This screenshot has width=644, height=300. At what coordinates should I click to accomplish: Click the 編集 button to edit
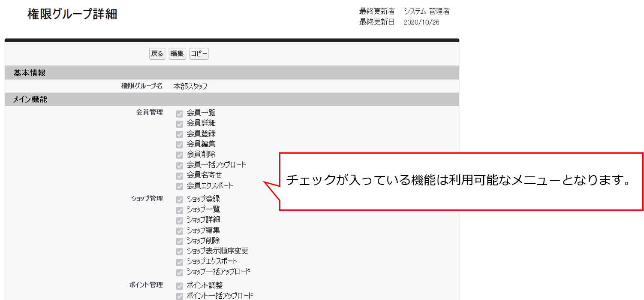pyautogui.click(x=177, y=54)
